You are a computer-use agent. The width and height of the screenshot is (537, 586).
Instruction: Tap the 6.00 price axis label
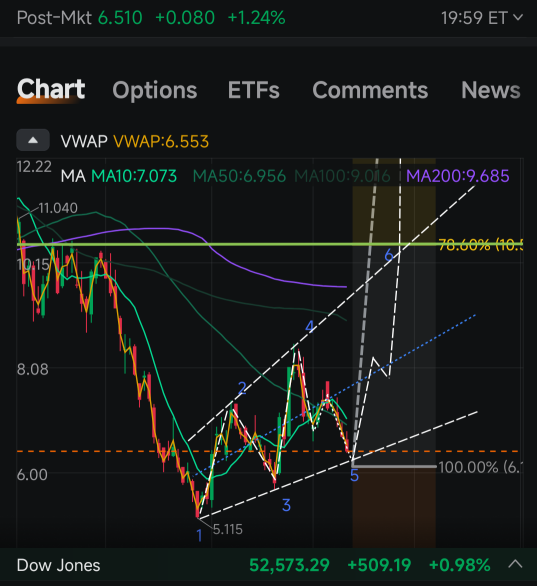pos(32,475)
